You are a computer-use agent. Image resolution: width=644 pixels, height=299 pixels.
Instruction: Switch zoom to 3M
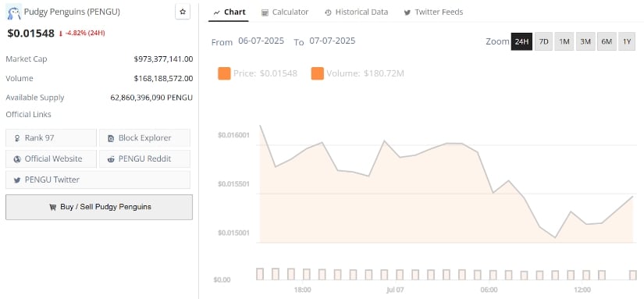point(585,41)
